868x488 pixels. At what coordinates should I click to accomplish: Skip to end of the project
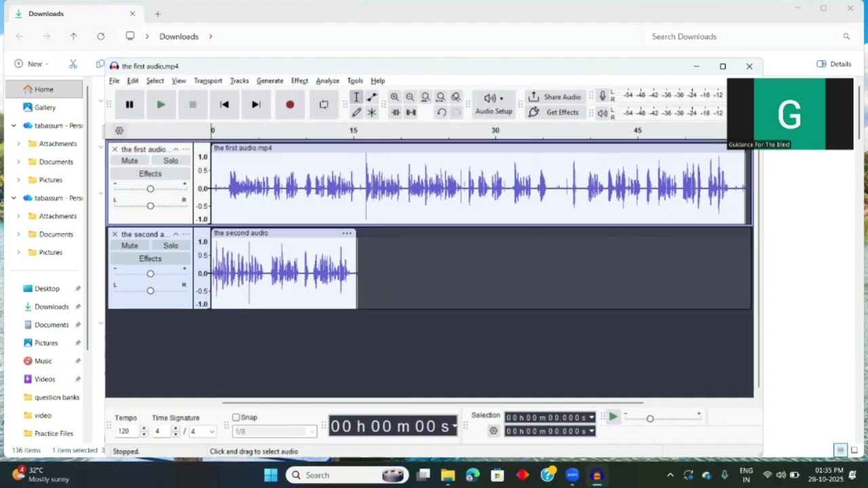256,104
